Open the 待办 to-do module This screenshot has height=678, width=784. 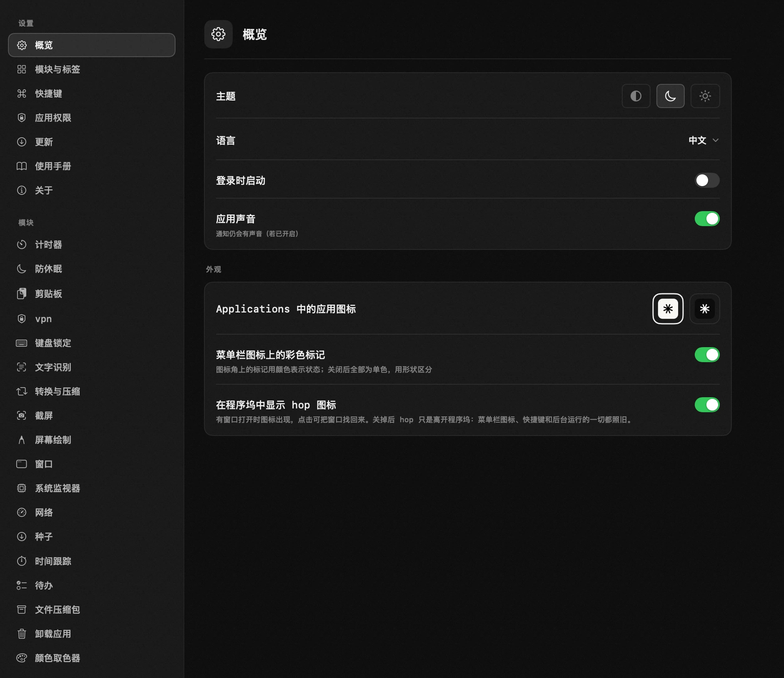pyautogui.click(x=92, y=585)
